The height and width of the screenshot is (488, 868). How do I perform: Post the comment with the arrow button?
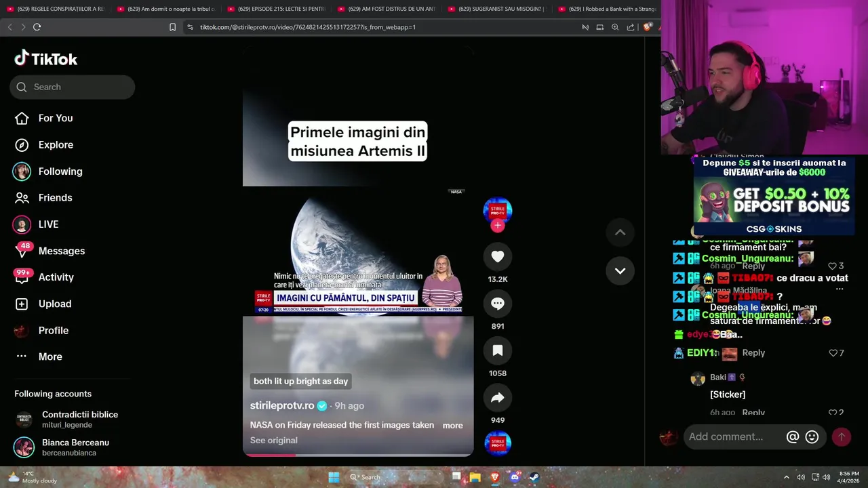pyautogui.click(x=842, y=437)
